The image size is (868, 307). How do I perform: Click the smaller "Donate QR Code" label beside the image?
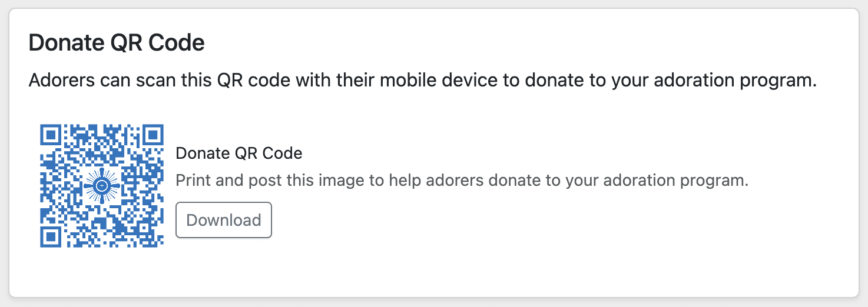tap(239, 153)
